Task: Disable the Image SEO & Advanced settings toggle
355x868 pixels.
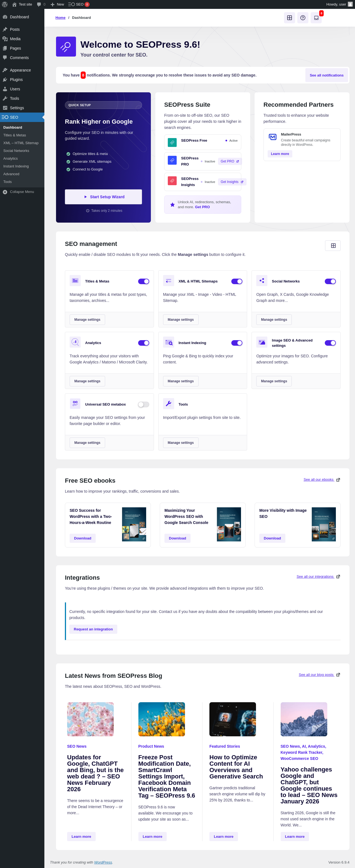Action: (330, 343)
